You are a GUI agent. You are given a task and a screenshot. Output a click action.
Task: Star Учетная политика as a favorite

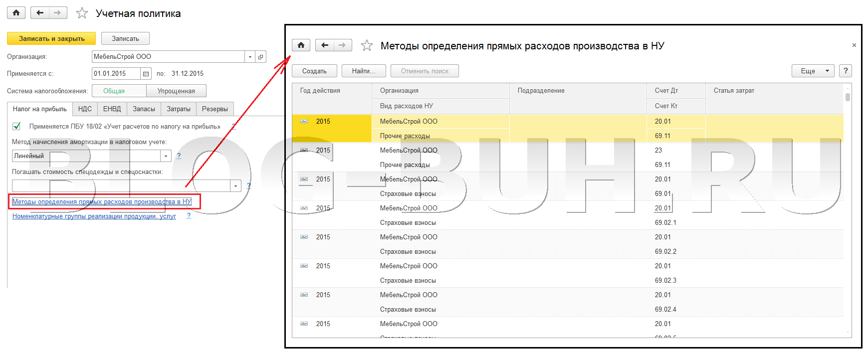pos(82,13)
